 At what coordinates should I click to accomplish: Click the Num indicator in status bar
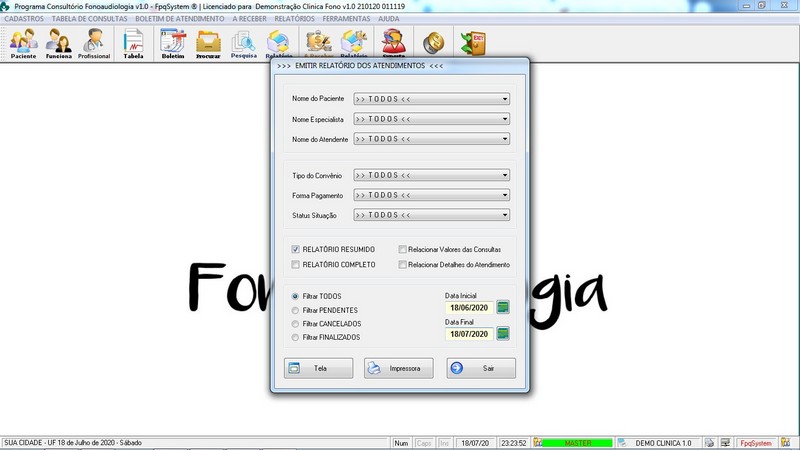401,443
